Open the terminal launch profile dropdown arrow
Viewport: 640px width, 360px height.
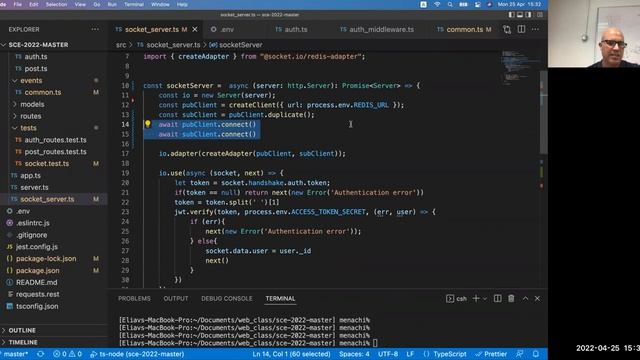click(x=485, y=299)
